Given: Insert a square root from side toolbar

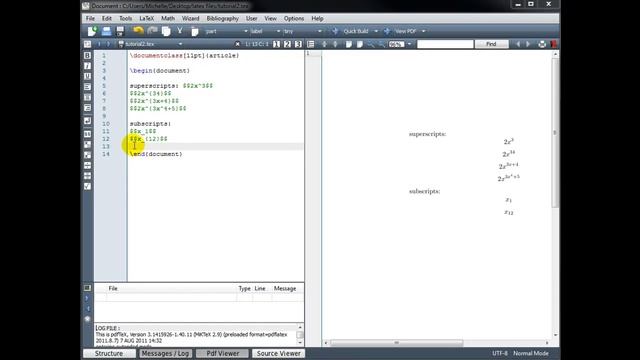Looking at the screenshot, I should (x=87, y=187).
